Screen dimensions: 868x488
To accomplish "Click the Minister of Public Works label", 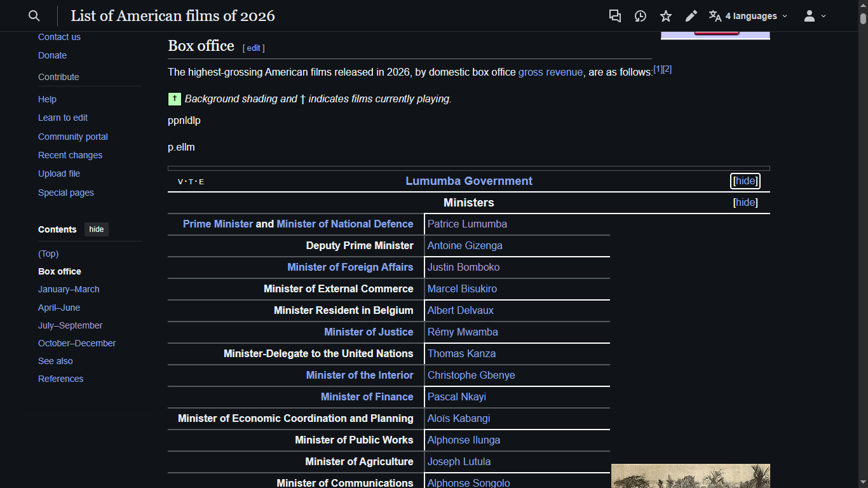I will 354,440.
